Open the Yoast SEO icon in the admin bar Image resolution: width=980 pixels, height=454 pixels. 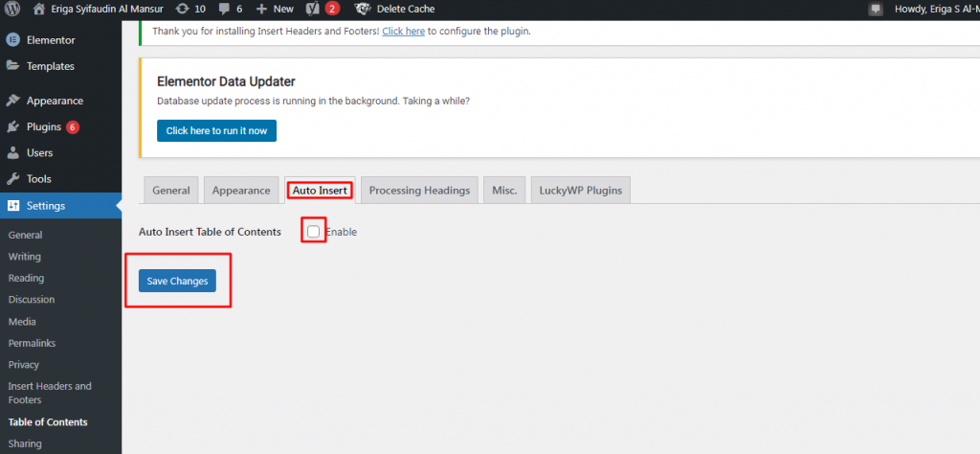click(x=313, y=9)
